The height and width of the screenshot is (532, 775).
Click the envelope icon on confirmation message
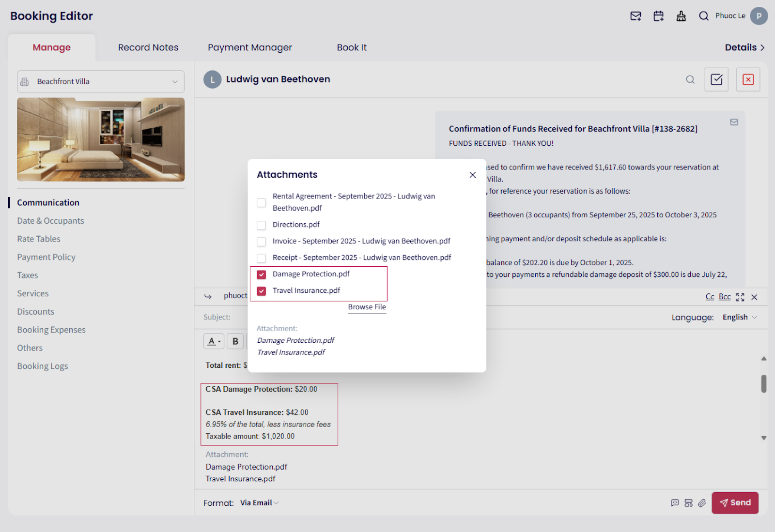click(734, 122)
